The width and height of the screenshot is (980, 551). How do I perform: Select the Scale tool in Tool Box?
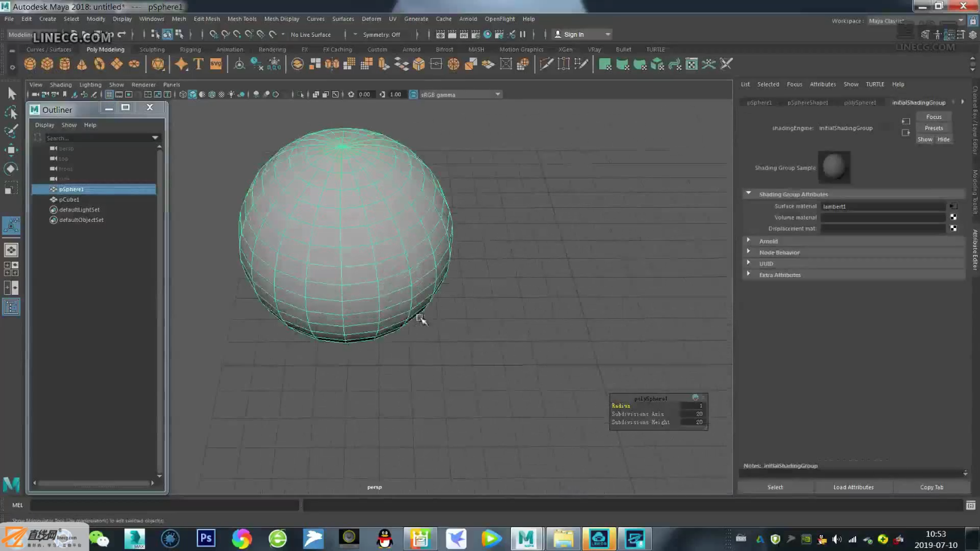(11, 188)
